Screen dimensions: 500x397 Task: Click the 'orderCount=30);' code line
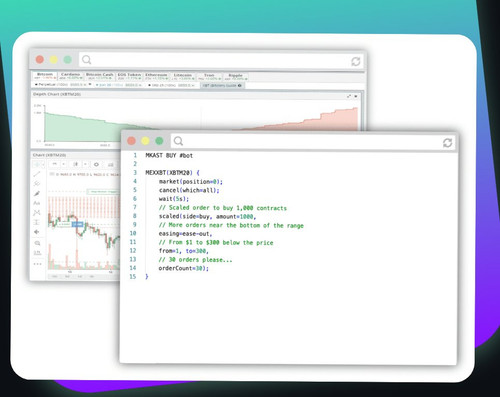pyautogui.click(x=184, y=268)
